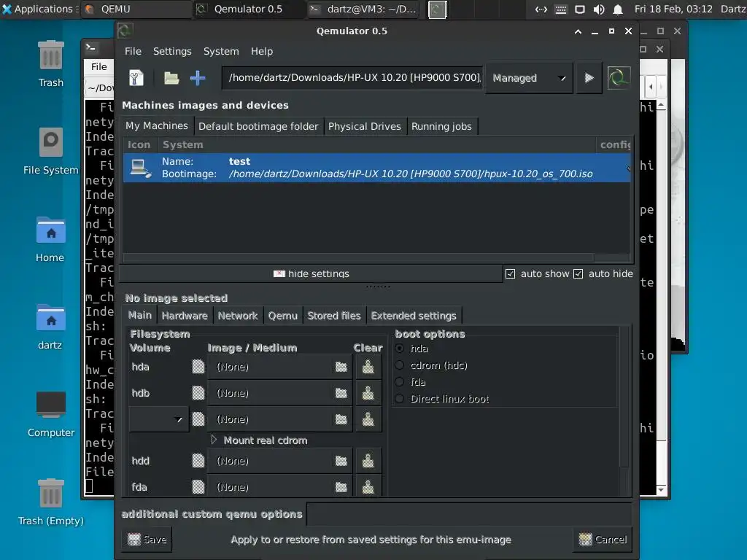Open the System menu

221,51
